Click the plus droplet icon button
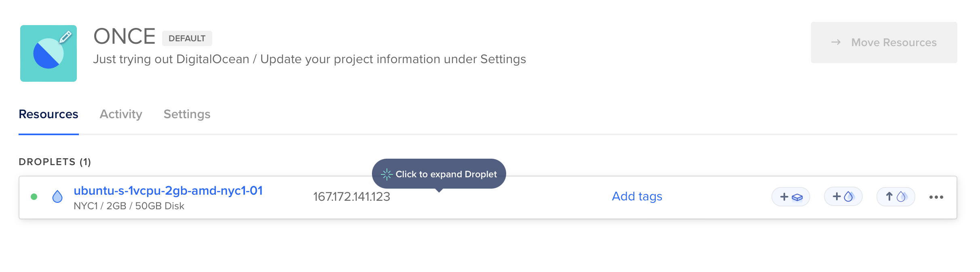The image size is (980, 272). click(843, 197)
